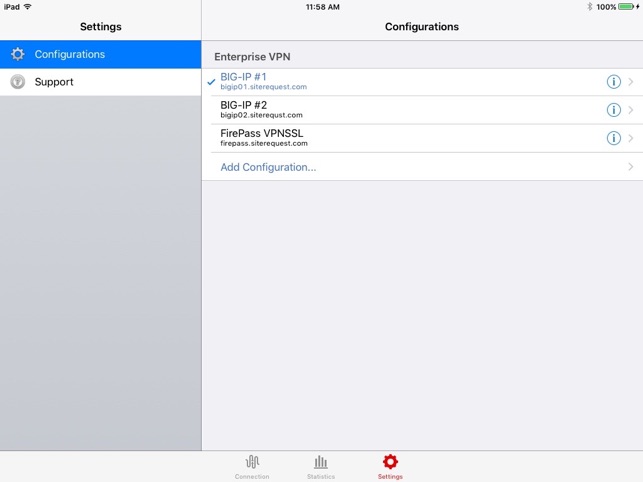Click the Connection waveform icon
Viewport: 643px width, 482px height.
(252, 462)
